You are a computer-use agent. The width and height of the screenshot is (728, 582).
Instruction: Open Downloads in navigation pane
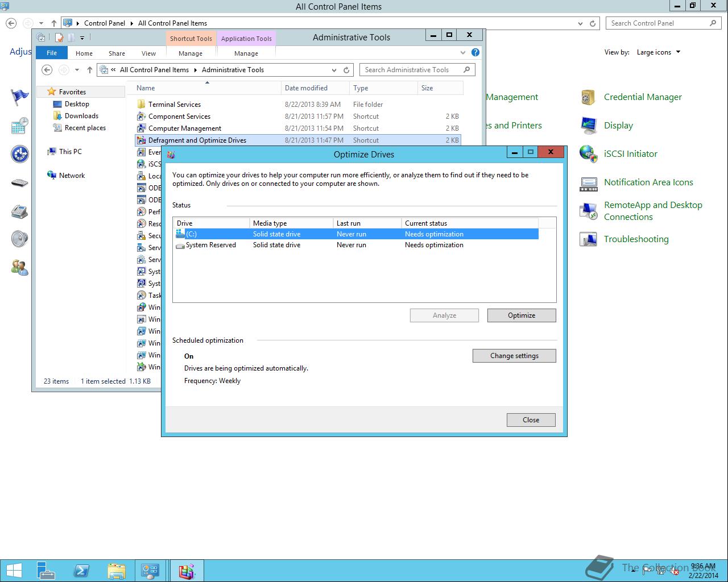tap(81, 116)
